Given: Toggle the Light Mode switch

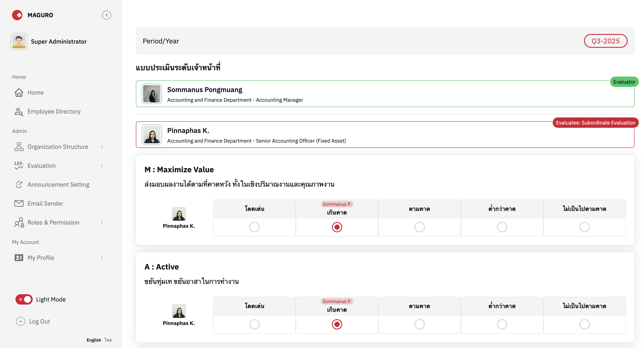Looking at the screenshot, I should [x=24, y=299].
